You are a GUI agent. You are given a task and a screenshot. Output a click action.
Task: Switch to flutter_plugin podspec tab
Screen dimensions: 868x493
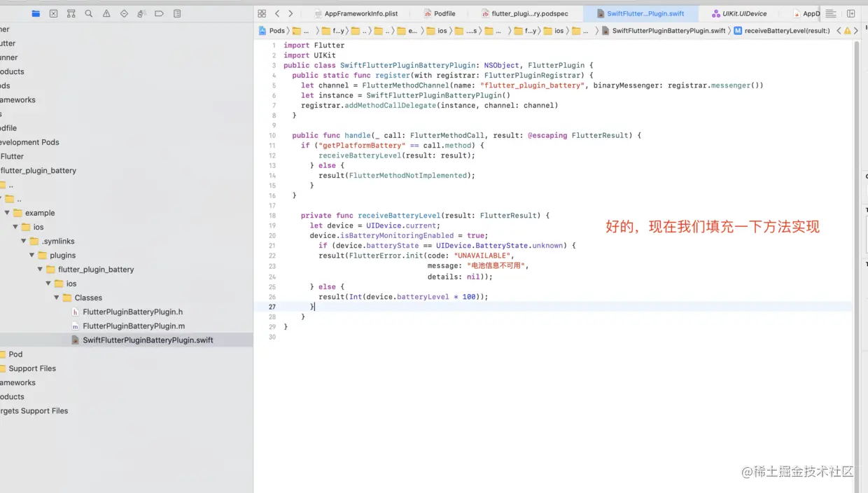point(526,13)
